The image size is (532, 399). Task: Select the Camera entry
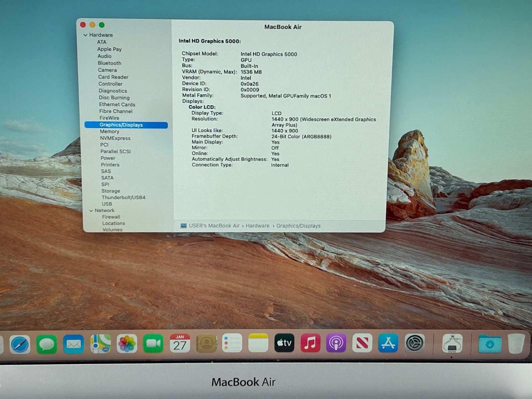pos(107,70)
